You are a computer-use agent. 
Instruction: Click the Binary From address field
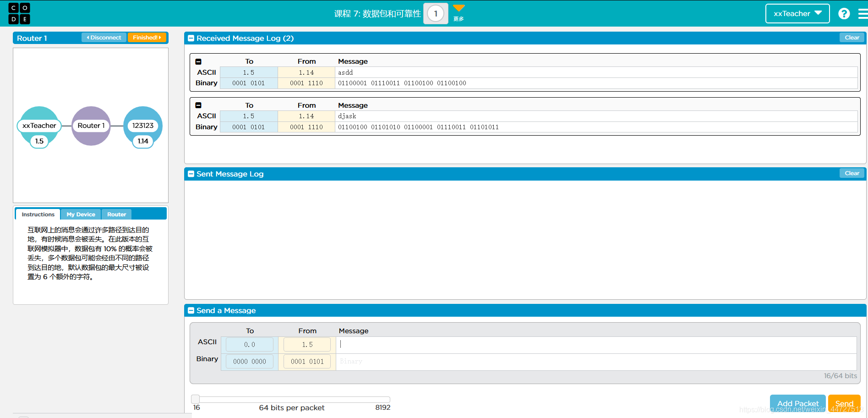(307, 362)
